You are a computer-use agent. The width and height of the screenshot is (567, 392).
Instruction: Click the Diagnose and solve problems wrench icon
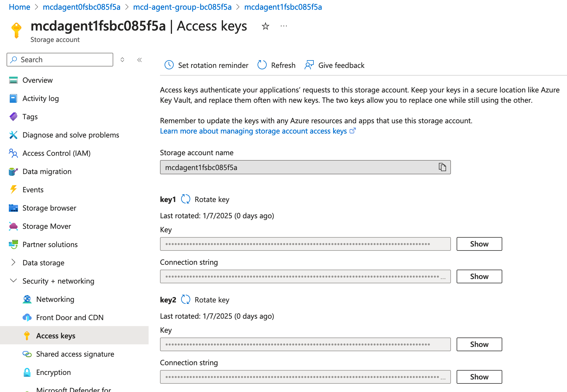[x=13, y=135]
